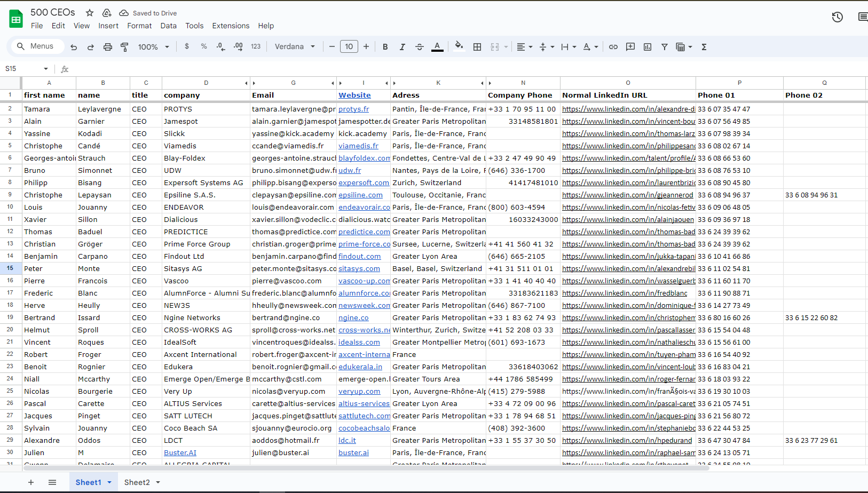868x493 pixels.
Task: Click the Insert comment icon
Action: 630,47
